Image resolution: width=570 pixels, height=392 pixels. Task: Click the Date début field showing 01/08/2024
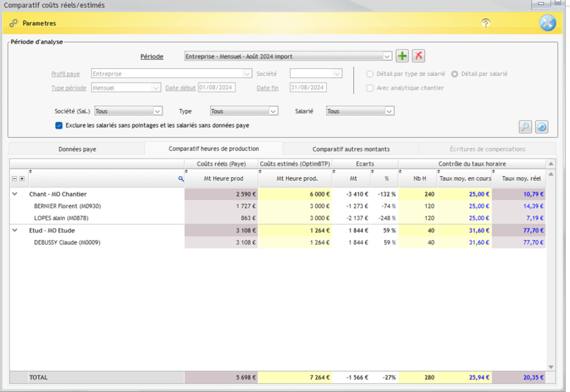click(x=217, y=87)
